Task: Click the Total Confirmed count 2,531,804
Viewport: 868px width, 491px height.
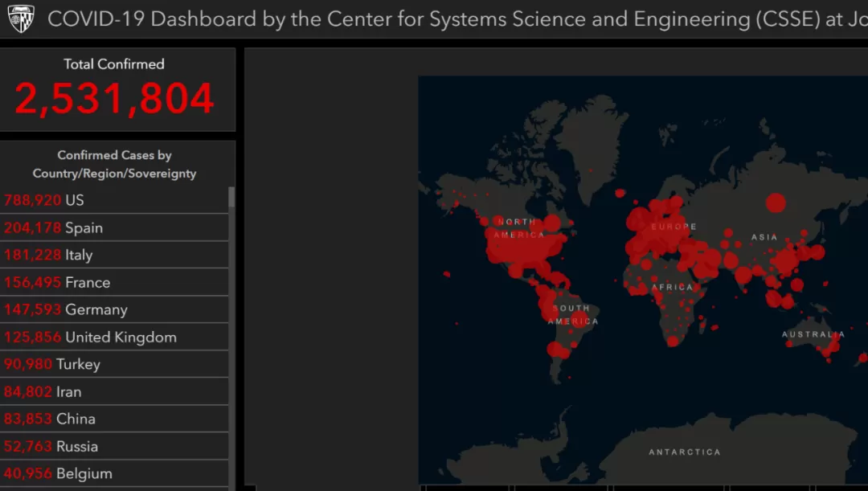Action: (114, 99)
